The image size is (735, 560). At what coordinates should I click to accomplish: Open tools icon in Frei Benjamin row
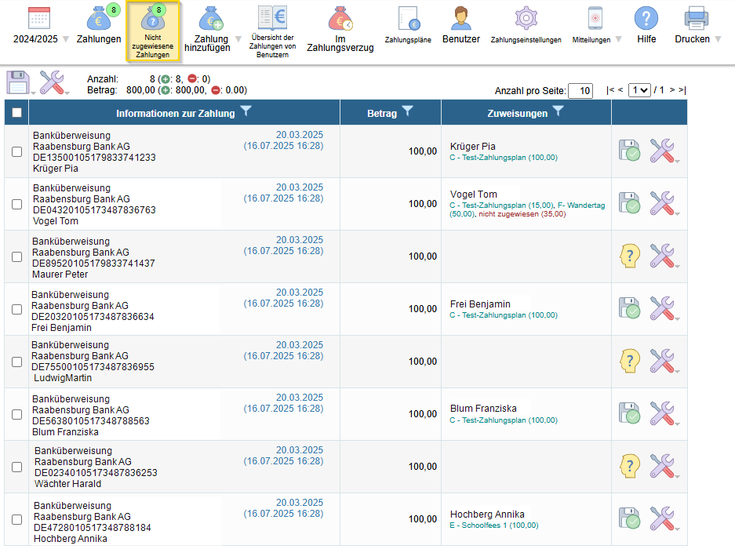click(662, 308)
